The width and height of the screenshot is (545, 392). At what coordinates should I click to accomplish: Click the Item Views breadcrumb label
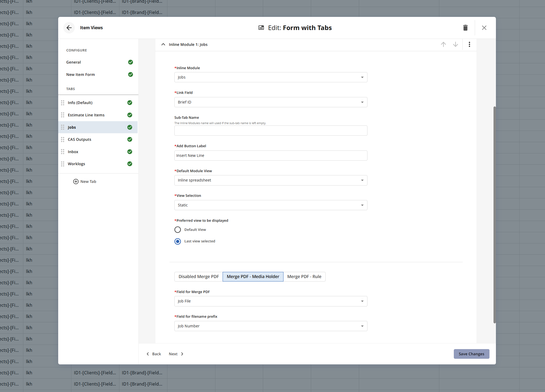pos(91,28)
